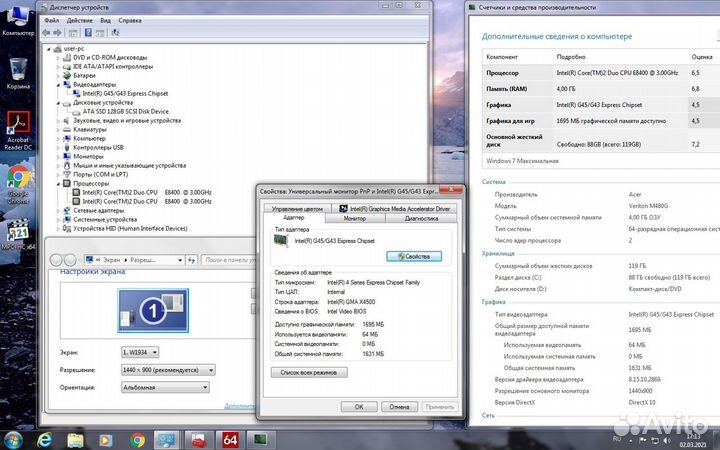Open the Вид menu in Device Manager
The width and height of the screenshot is (720, 450).
tap(106, 21)
